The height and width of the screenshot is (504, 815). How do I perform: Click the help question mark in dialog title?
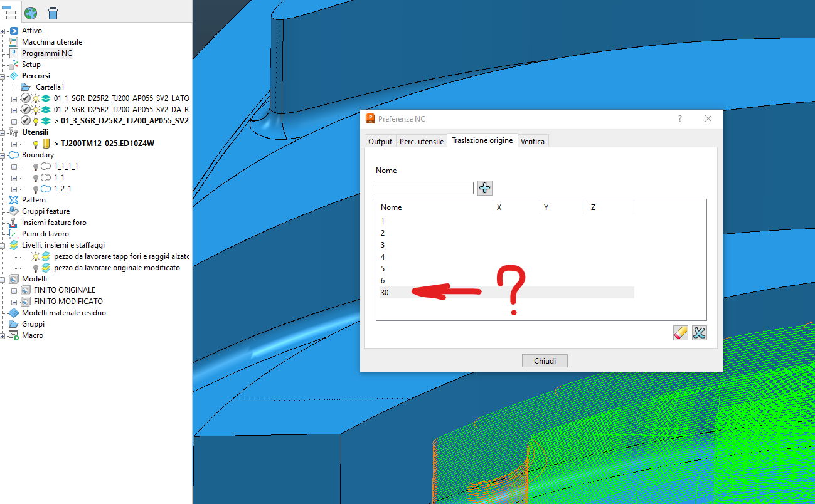[680, 118]
